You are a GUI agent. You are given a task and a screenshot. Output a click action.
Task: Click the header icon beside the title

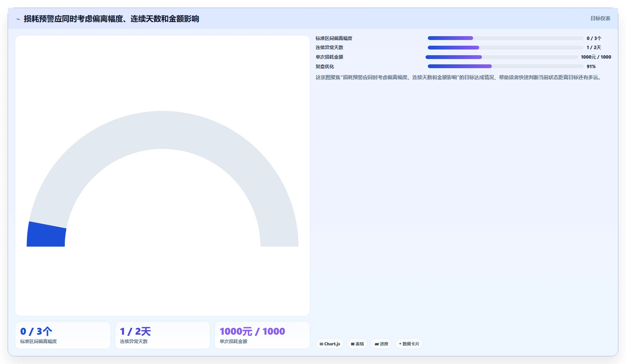18,19
